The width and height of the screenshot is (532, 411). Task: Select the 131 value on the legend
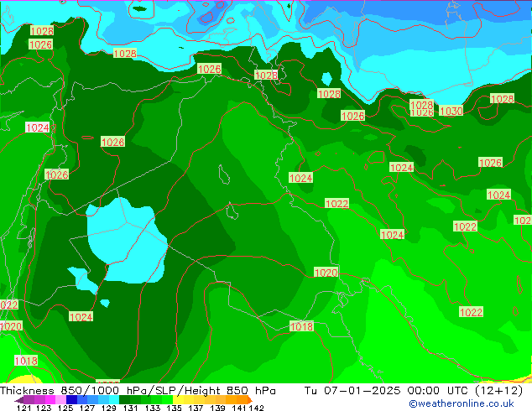[x=130, y=408]
